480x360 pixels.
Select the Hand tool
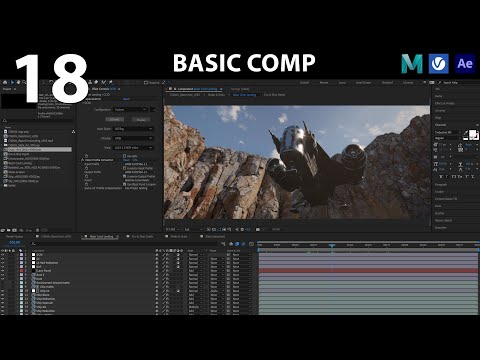tap(18, 82)
